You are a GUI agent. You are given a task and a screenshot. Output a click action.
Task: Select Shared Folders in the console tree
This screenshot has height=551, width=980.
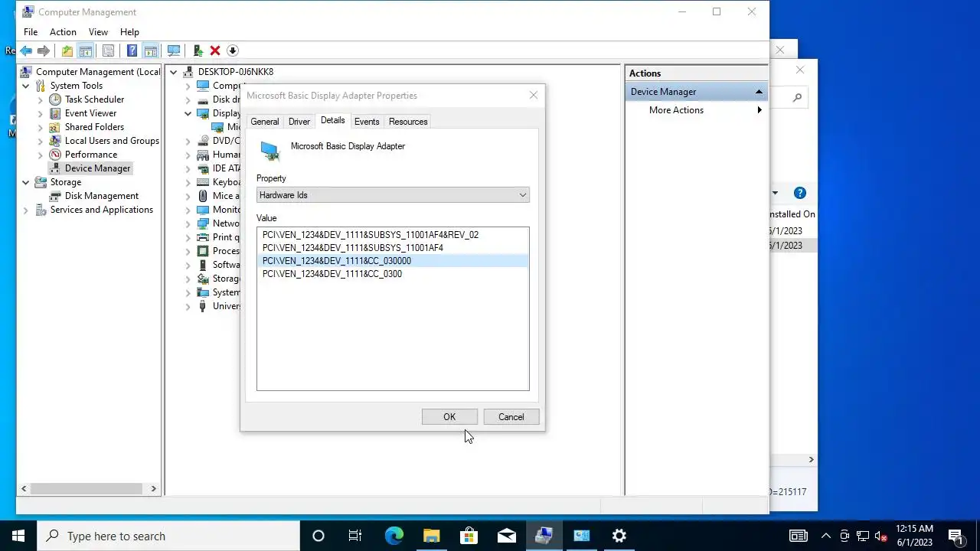click(x=94, y=127)
